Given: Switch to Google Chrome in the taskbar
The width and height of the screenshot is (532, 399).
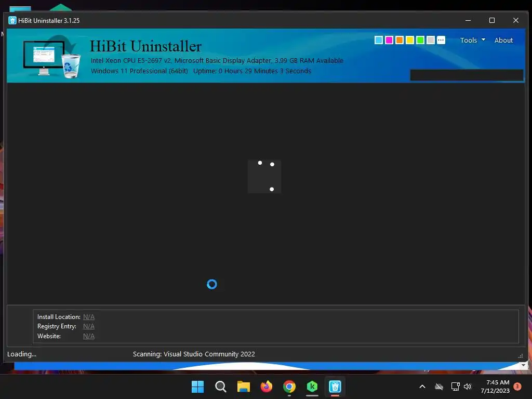Looking at the screenshot, I should (289, 387).
